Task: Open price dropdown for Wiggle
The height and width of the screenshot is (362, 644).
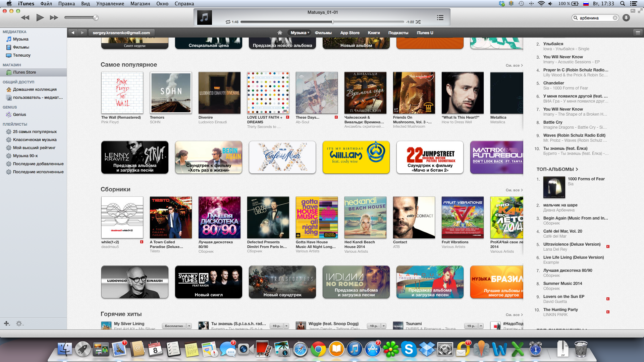Action: click(384, 326)
